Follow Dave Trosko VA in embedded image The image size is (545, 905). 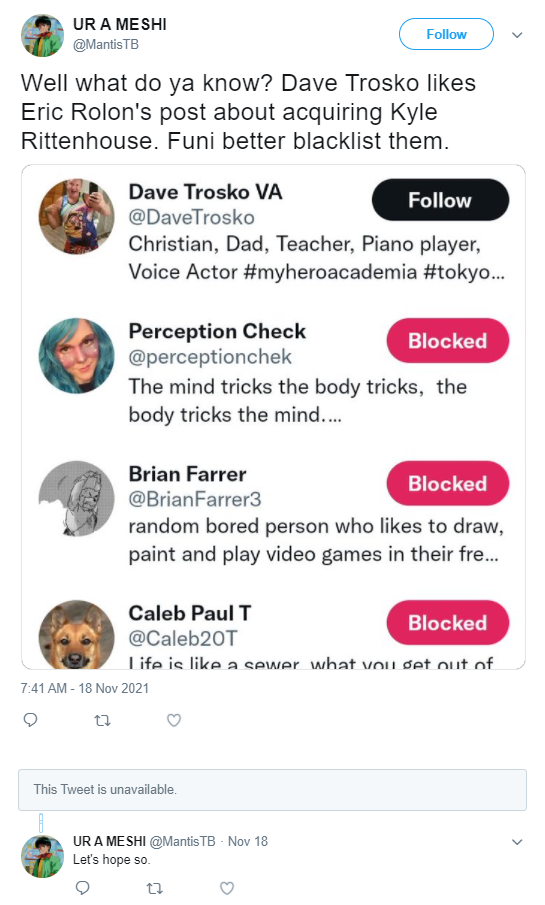tap(441, 200)
